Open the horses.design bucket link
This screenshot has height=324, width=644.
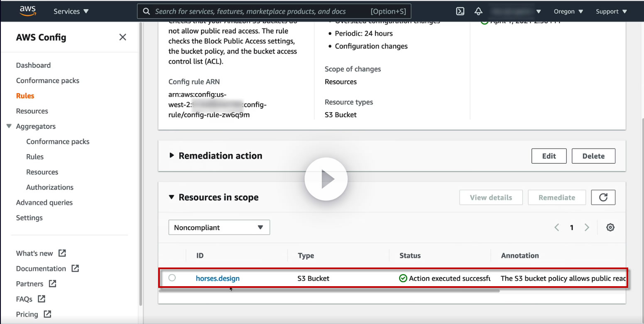[x=218, y=278]
